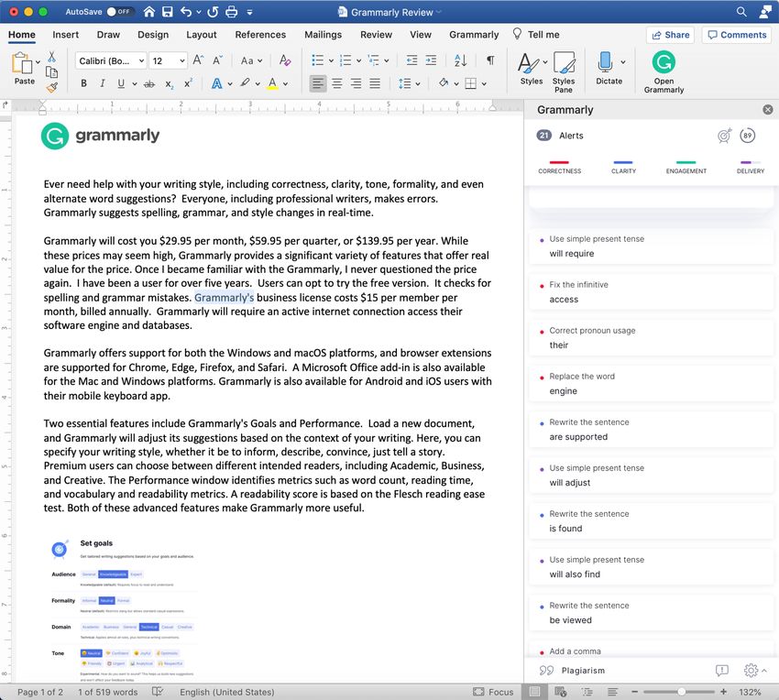Center align the text
The height and width of the screenshot is (700, 779).
coord(337,83)
